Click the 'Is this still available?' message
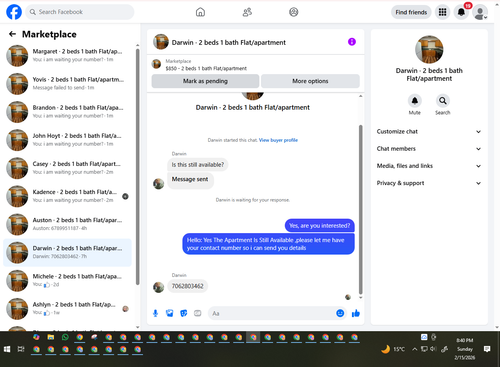Image resolution: width=500 pixels, height=367 pixels. click(x=198, y=165)
